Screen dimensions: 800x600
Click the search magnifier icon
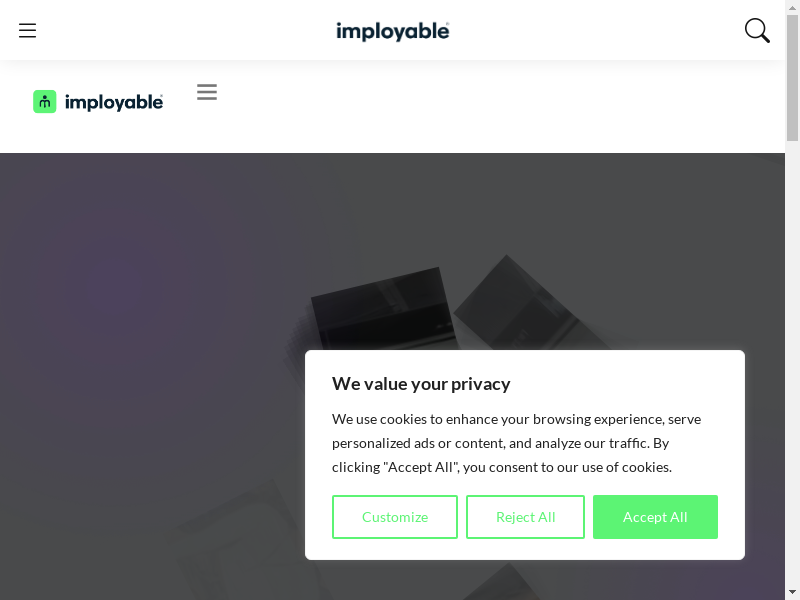[x=757, y=30]
